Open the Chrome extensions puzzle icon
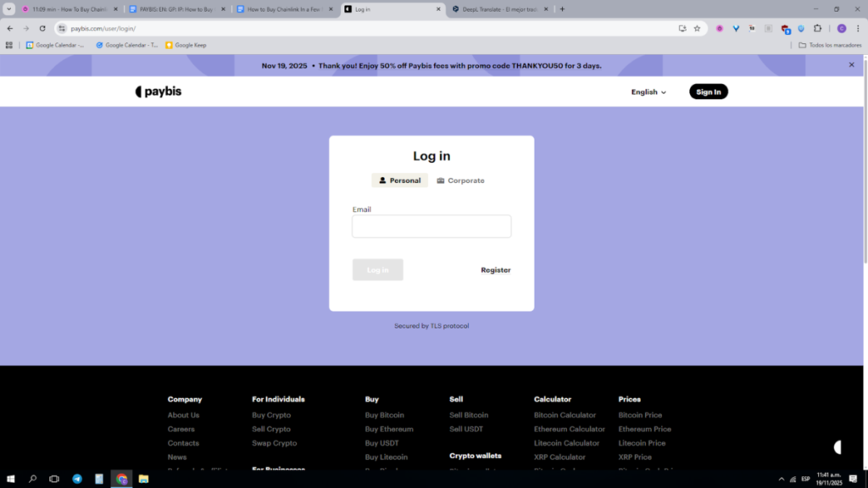868x488 pixels. click(x=817, y=28)
